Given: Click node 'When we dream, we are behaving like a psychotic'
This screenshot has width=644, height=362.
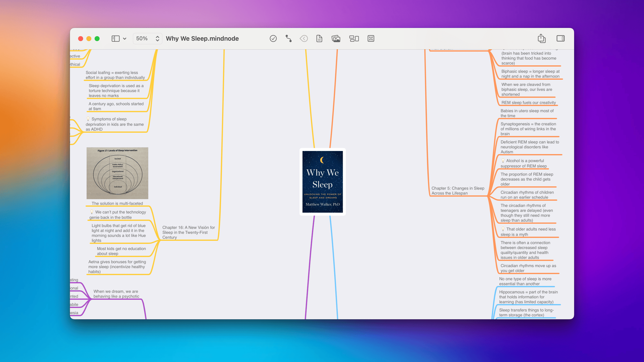Looking at the screenshot, I should tap(116, 294).
